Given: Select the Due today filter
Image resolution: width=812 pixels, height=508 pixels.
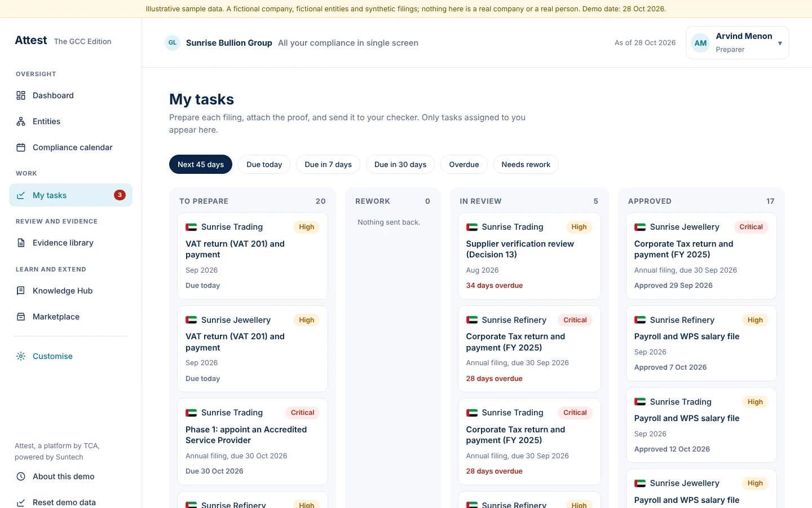Looking at the screenshot, I should click(x=264, y=164).
